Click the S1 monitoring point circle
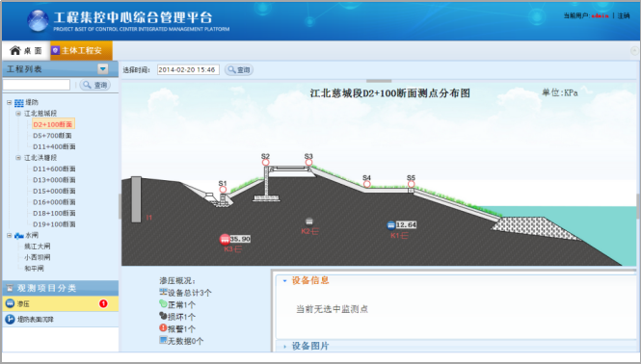 (x=223, y=190)
